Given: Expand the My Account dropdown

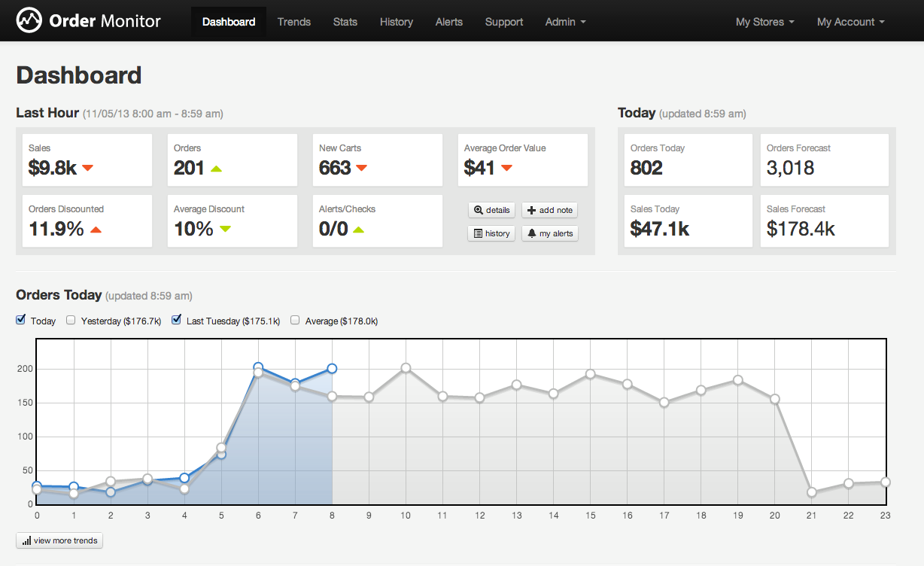Looking at the screenshot, I should (x=850, y=22).
